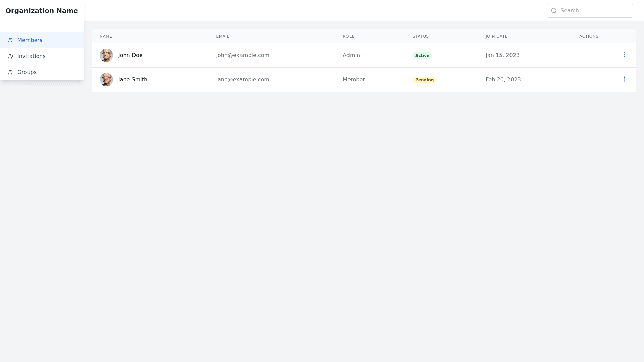Select the Members menu label
This screenshot has height=362, width=644.
(x=30, y=40)
